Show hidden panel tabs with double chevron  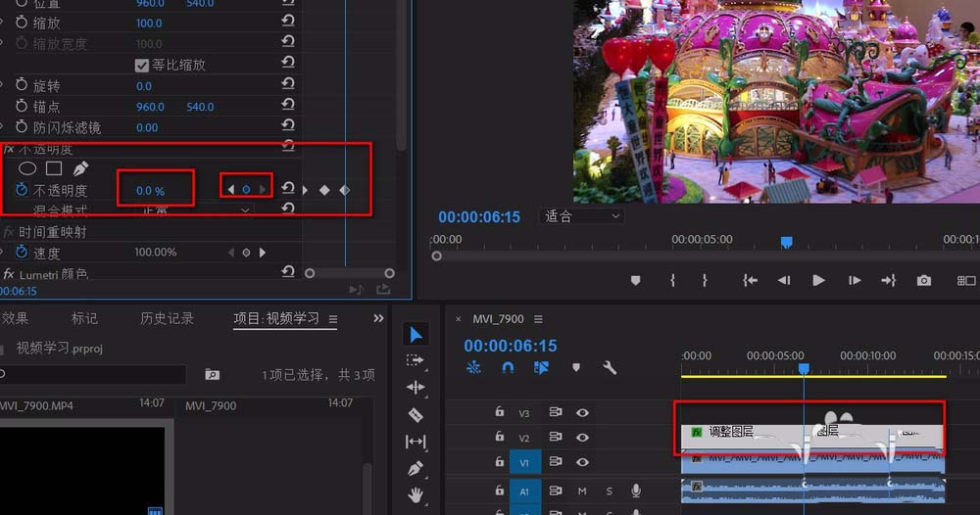coord(378,318)
